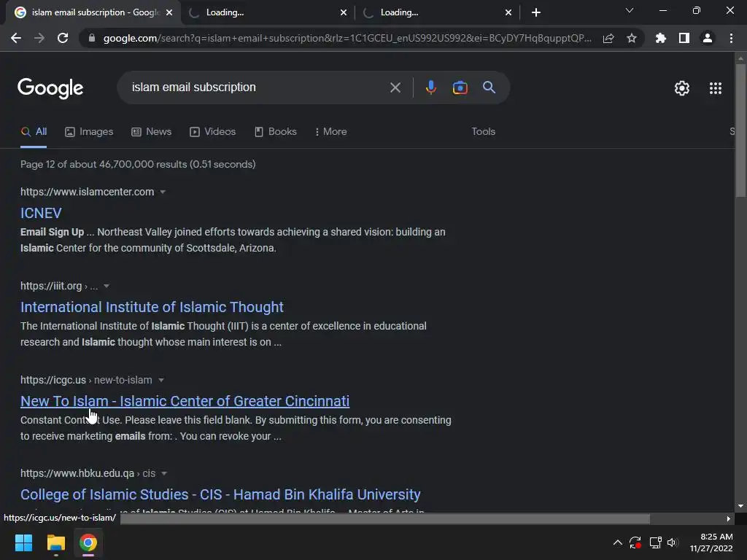747x560 pixels.
Task: Switch to Books results
Action: pos(275,131)
